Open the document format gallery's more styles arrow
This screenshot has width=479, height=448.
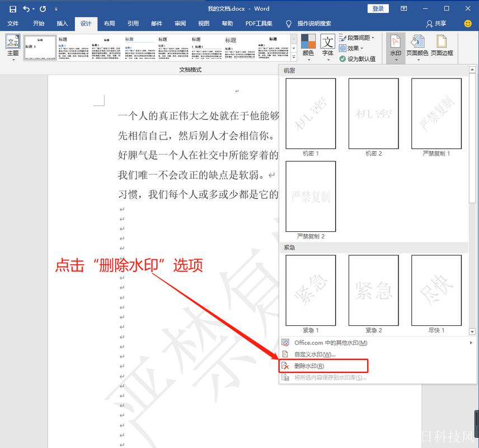[293, 56]
